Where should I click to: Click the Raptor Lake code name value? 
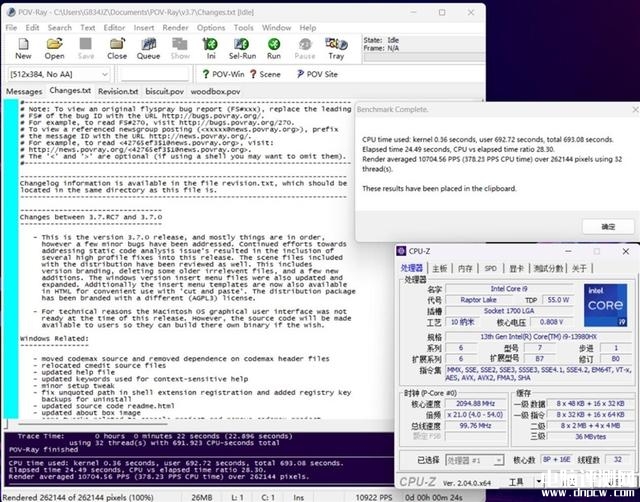[478, 300]
